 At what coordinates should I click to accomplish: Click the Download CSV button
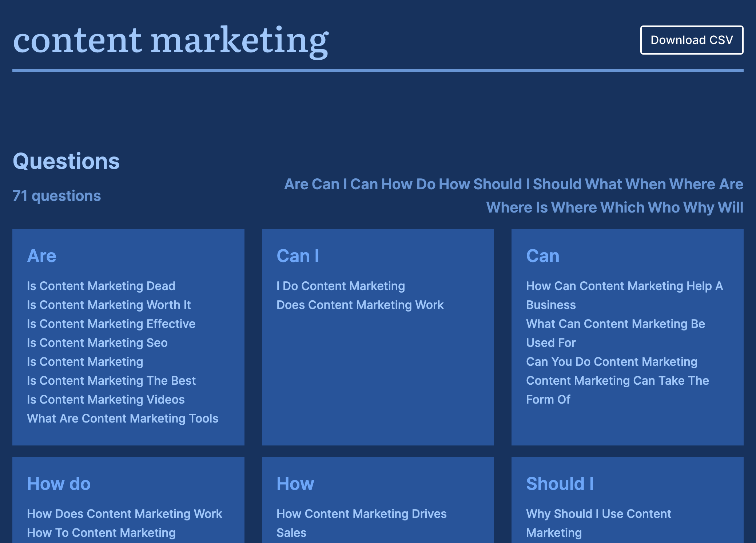[691, 40]
